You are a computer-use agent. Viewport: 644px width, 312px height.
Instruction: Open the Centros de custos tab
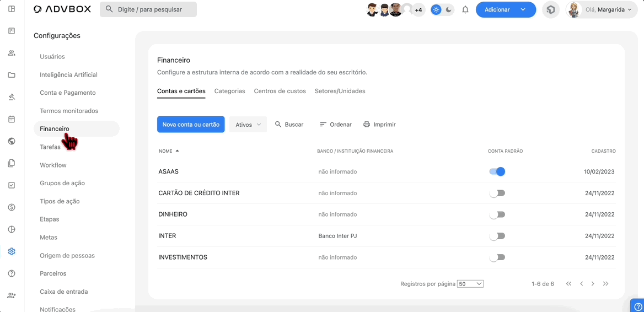click(280, 91)
